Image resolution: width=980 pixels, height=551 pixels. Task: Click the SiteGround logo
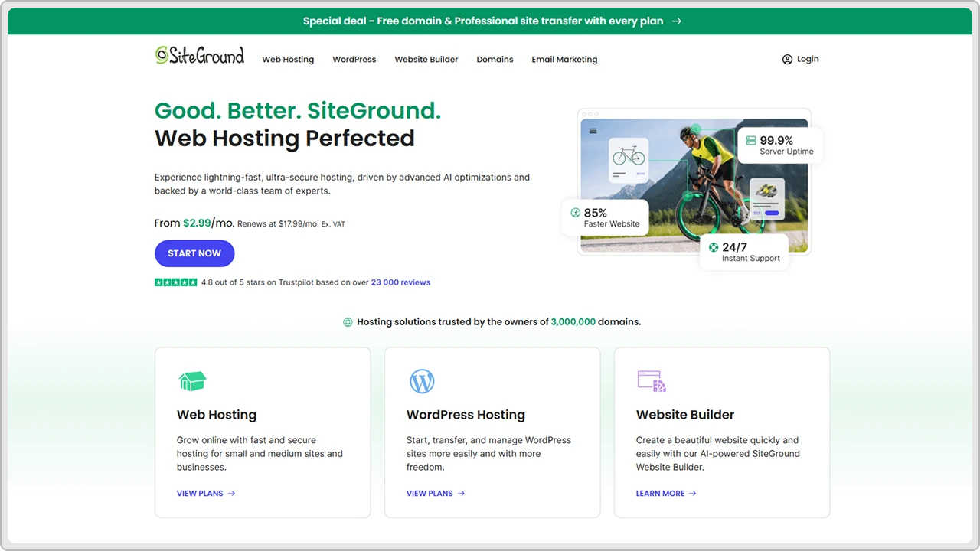(x=199, y=55)
